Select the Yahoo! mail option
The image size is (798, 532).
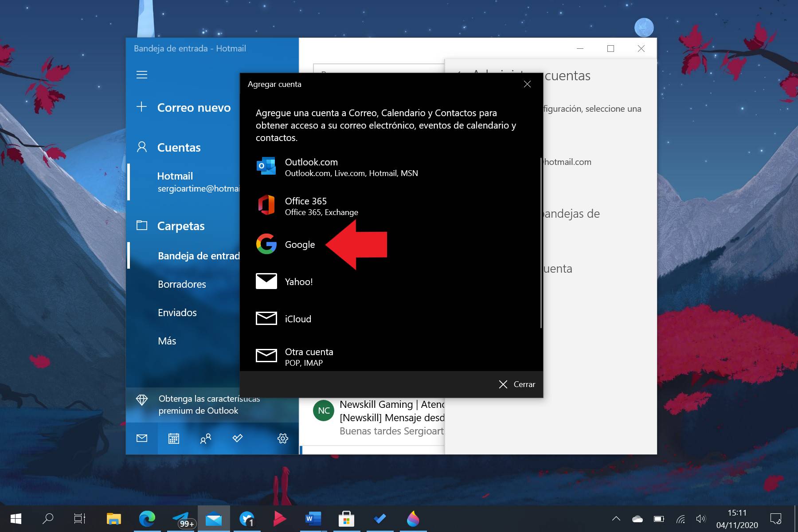coord(299,281)
